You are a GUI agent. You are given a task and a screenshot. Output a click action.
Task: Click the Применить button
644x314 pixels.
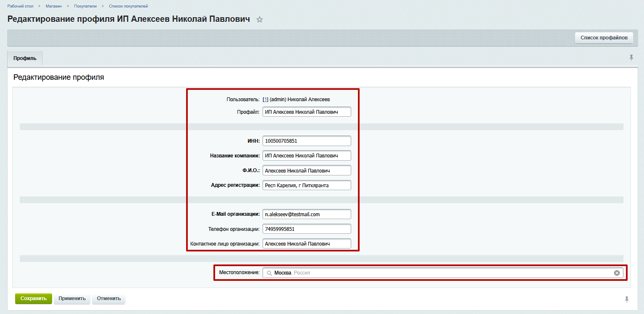[x=72, y=298]
